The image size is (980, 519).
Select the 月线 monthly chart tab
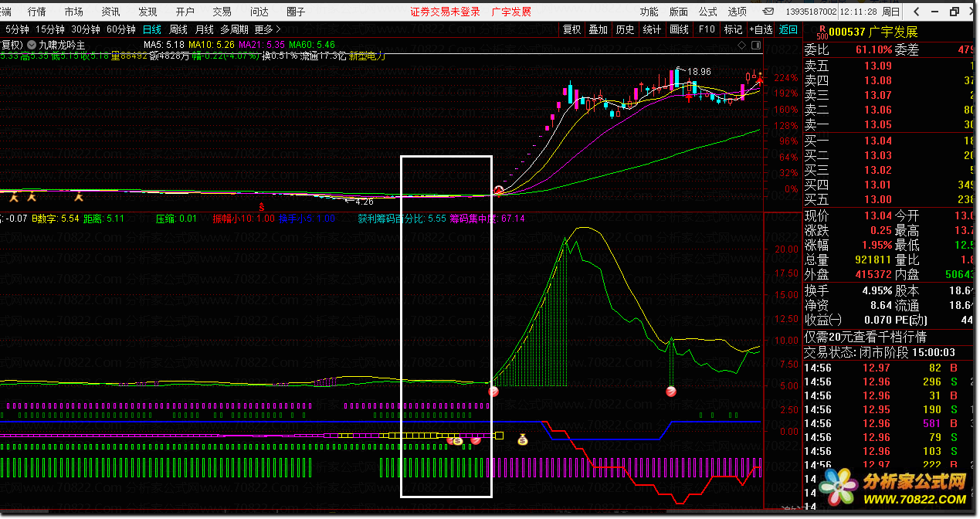coord(205,29)
